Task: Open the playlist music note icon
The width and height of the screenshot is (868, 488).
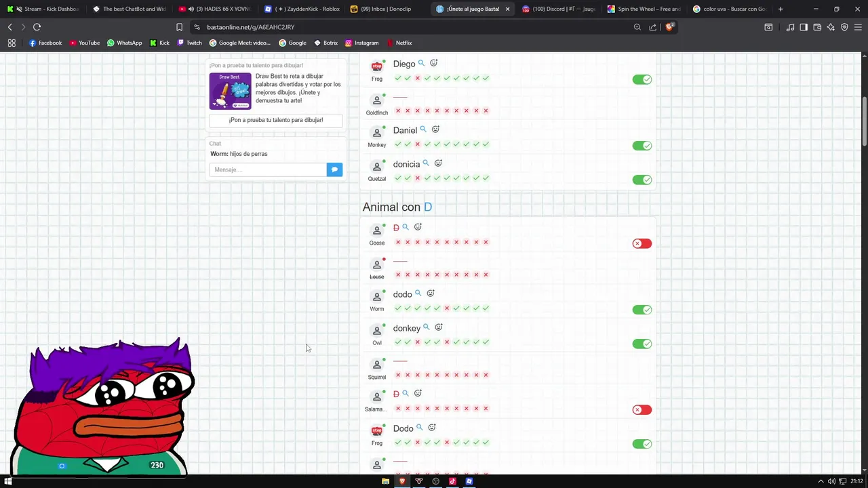Action: (x=790, y=27)
